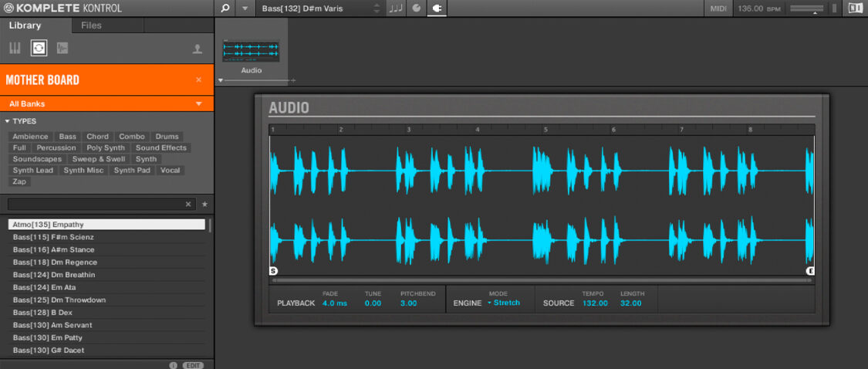Screen dimensions: 868x369
Task: Click the magnifier browser icon
Action: [x=225, y=8]
